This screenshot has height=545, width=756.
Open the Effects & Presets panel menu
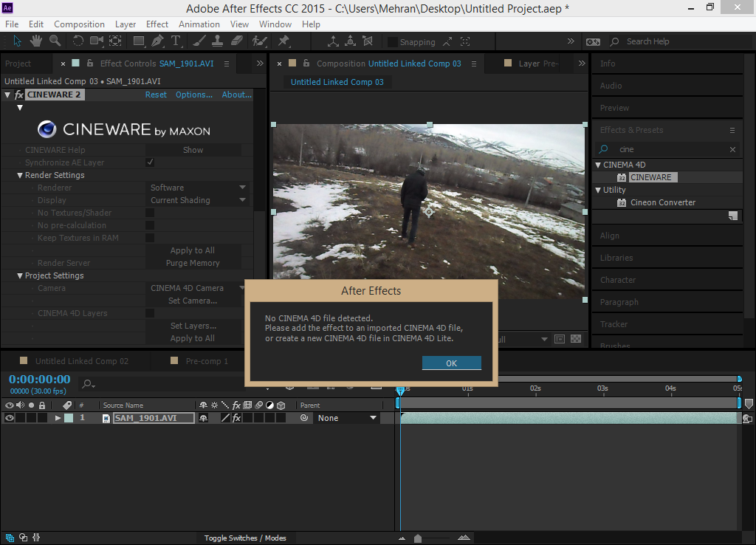[x=732, y=130]
